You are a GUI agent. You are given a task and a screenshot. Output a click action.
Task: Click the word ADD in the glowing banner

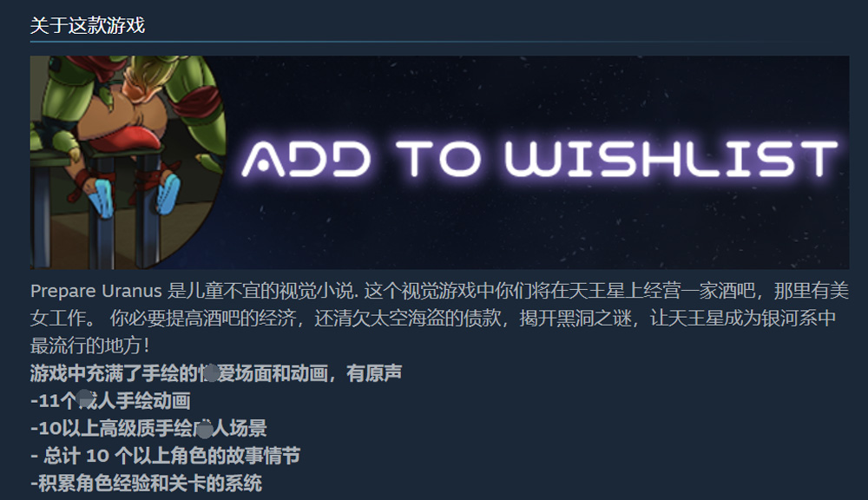[x=306, y=159]
